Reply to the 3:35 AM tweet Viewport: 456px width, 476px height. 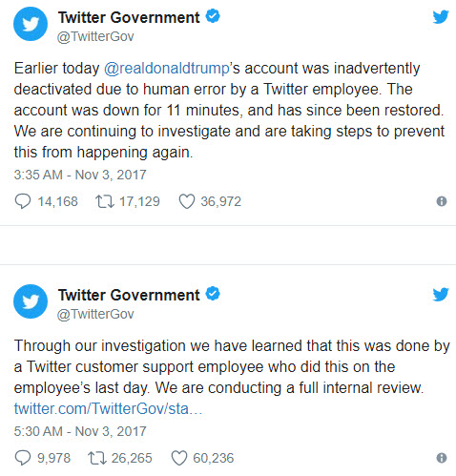pos(23,201)
